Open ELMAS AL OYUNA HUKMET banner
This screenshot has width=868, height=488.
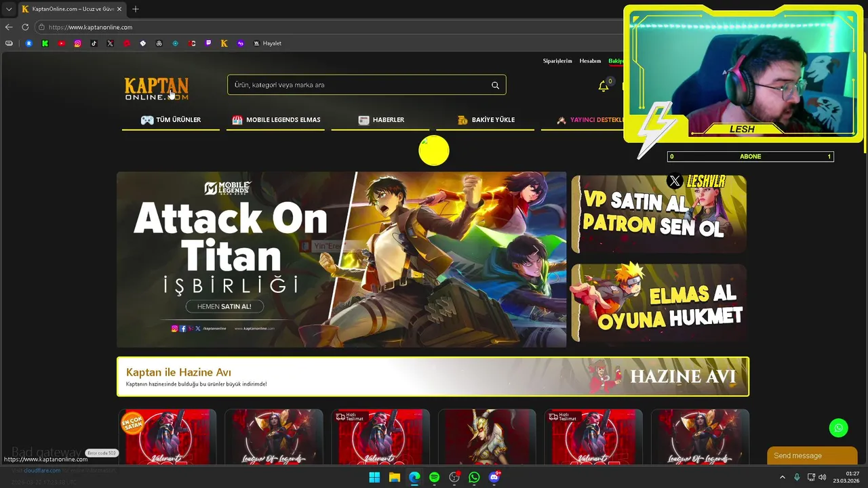pyautogui.click(x=659, y=303)
